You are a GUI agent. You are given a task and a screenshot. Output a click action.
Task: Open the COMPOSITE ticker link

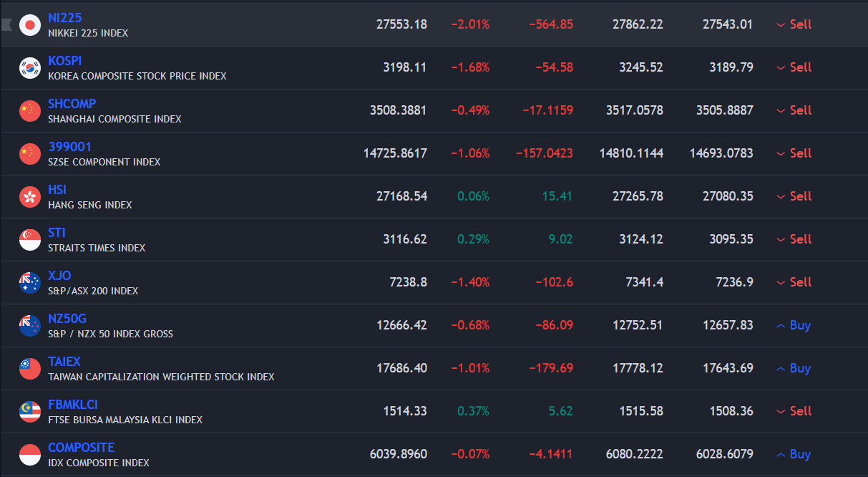pyautogui.click(x=82, y=448)
